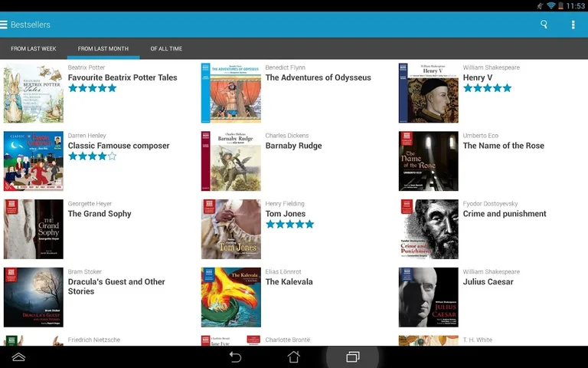The height and width of the screenshot is (368, 588).
Task: Tap the search magnifier icon
Action: tap(544, 25)
